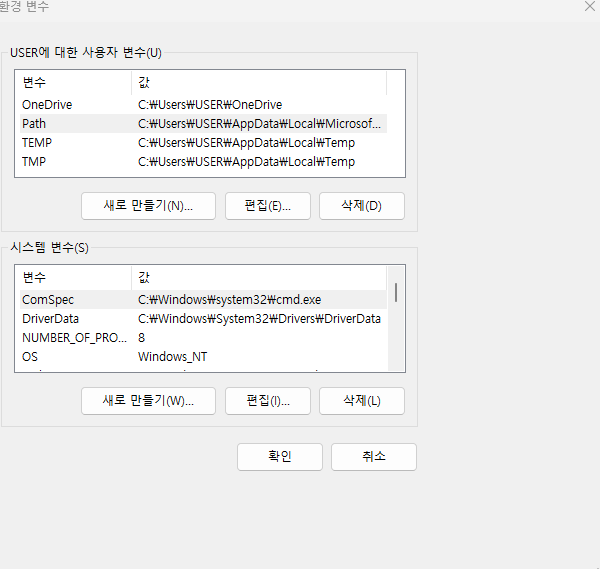Select the TMP user variable row

(x=203, y=161)
